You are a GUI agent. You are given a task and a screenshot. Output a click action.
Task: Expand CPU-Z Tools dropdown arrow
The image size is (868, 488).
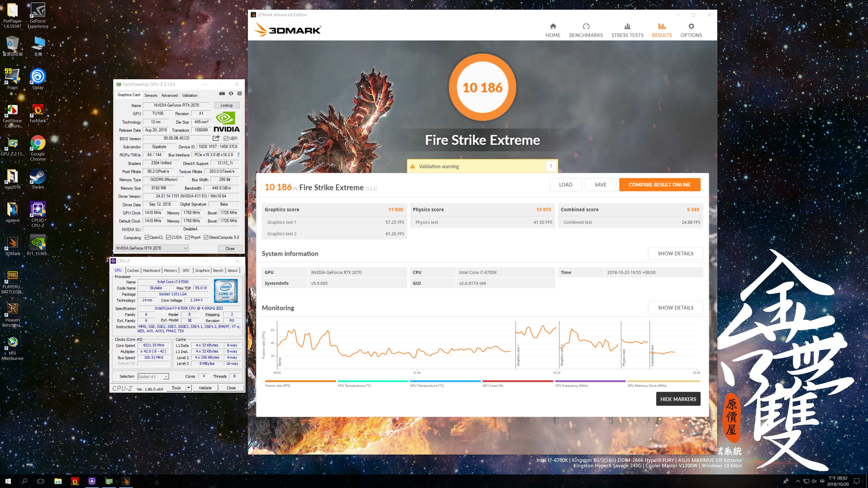189,388
